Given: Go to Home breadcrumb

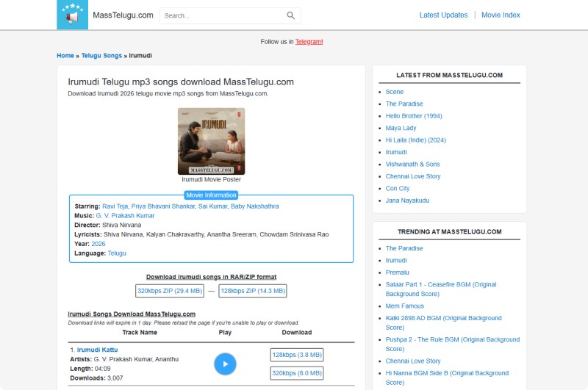Looking at the screenshot, I should tap(65, 55).
